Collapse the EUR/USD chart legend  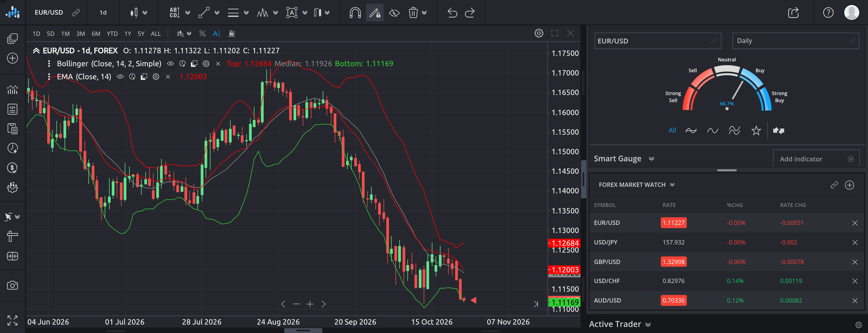[x=36, y=51]
